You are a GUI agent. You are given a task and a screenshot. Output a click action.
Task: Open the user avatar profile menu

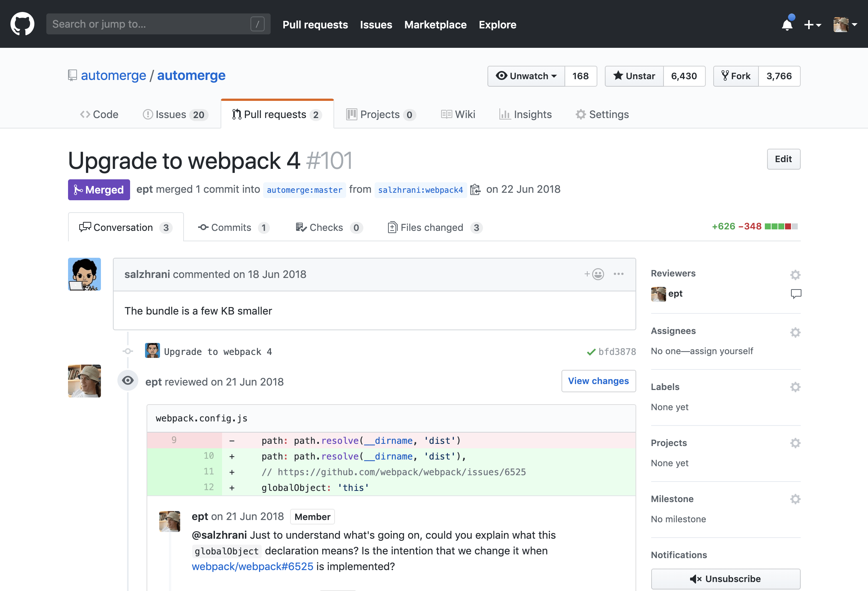[845, 25]
